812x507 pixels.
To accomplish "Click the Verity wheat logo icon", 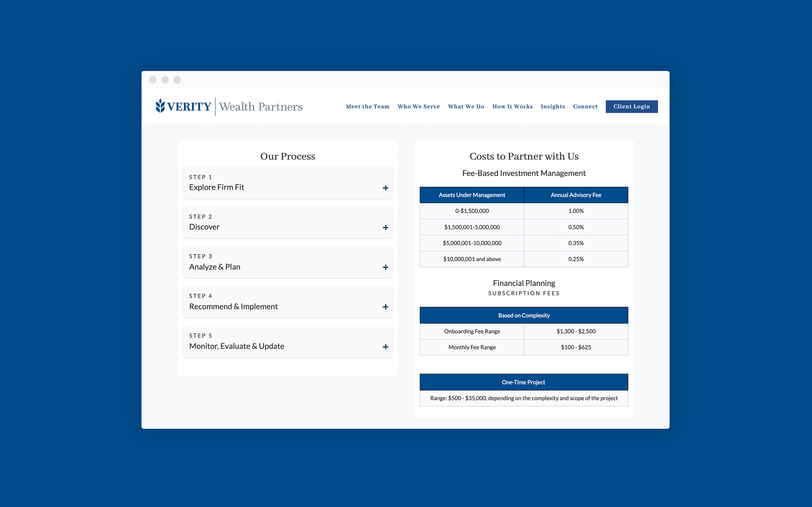I will [x=160, y=106].
